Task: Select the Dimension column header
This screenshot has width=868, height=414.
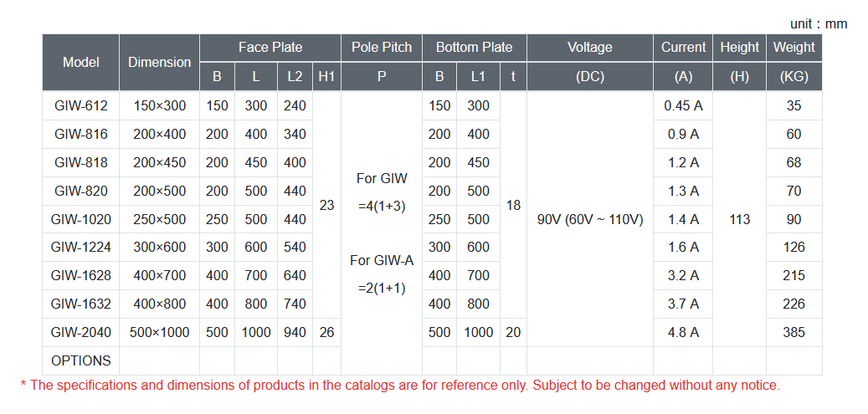Action: 159,63
